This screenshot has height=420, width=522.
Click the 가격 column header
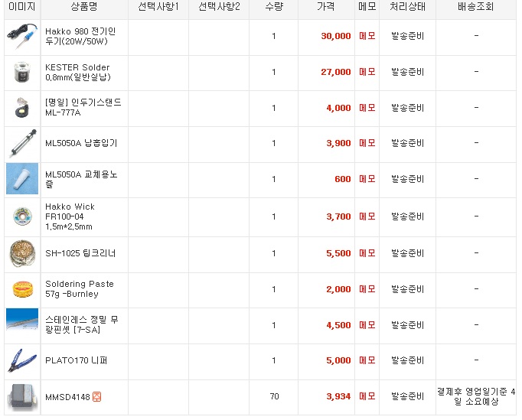[x=326, y=6]
